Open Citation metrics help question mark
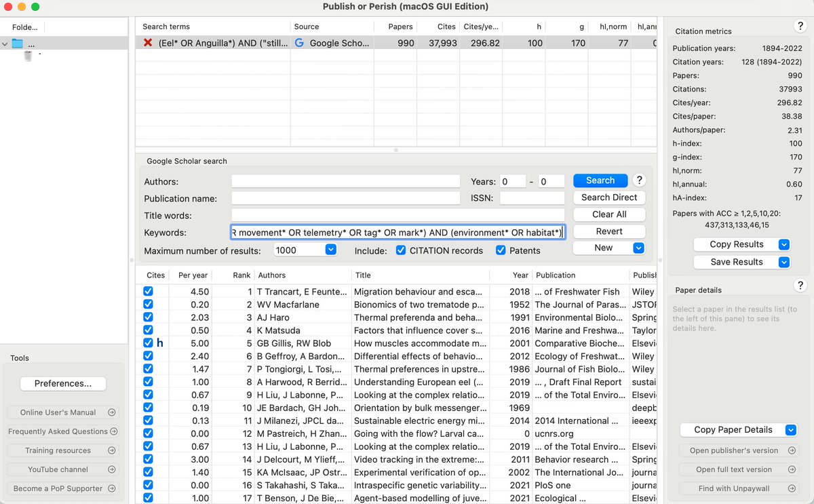Screen dimensions: 814x504 click(800, 26)
